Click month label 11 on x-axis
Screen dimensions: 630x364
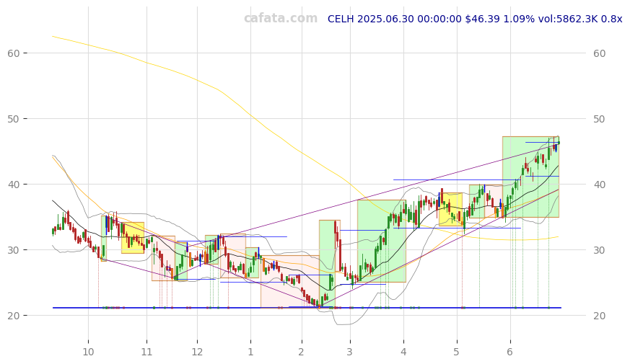(x=147, y=352)
